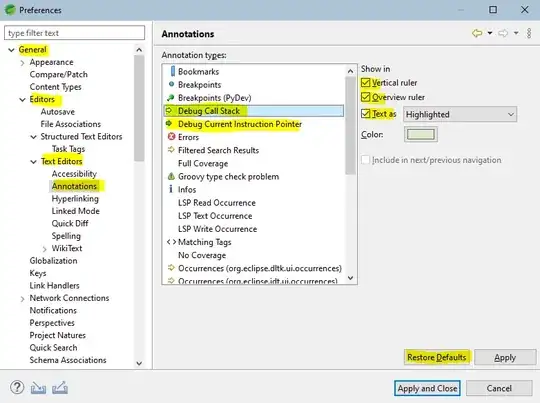Click the back navigation arrow icon
Image resolution: width=540 pixels, height=403 pixels.
tap(477, 33)
